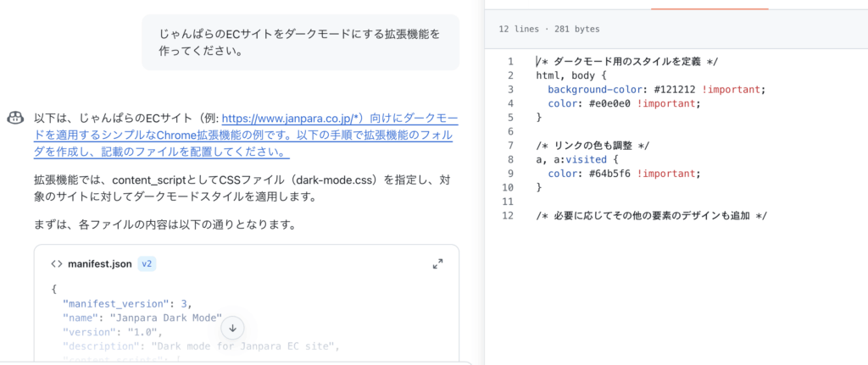Click the "まずは、各ファイルの内容" sentence

click(x=166, y=225)
